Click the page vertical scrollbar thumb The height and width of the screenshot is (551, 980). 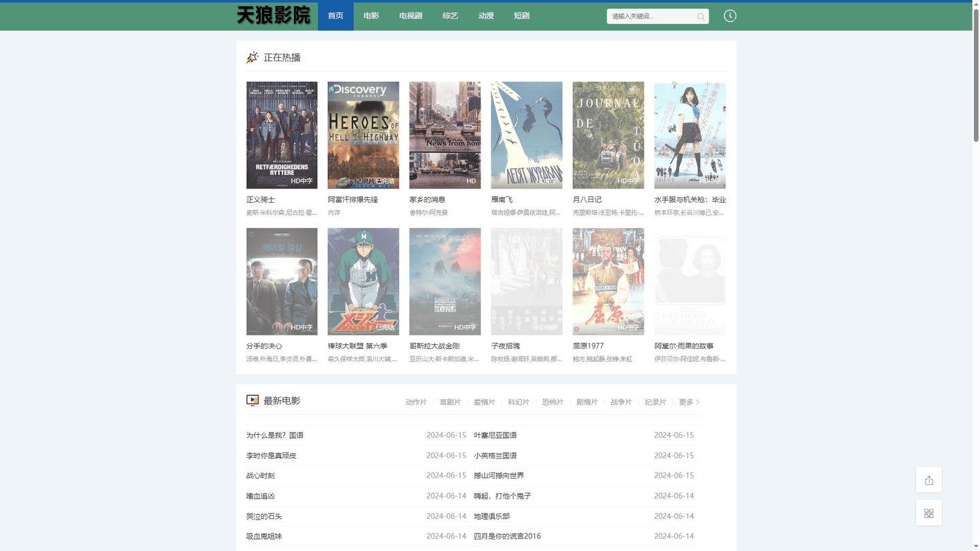(x=976, y=76)
